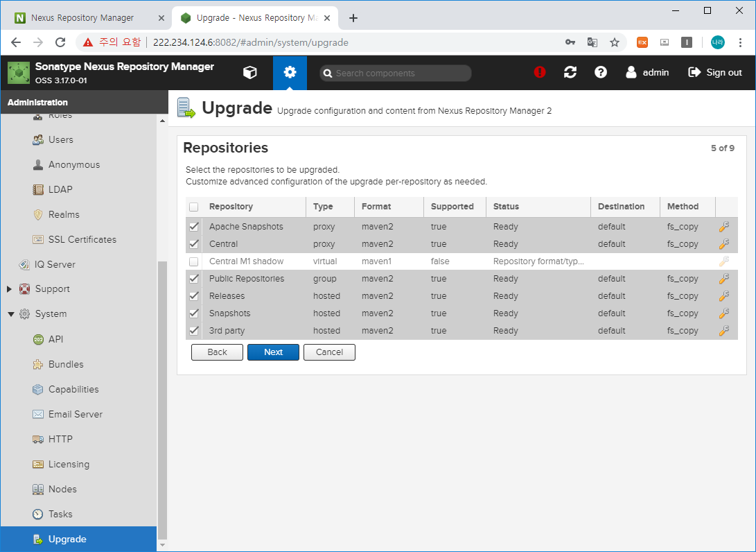The height and width of the screenshot is (552, 756).
Task: Configure Central via its wrench icon
Action: tap(723, 243)
